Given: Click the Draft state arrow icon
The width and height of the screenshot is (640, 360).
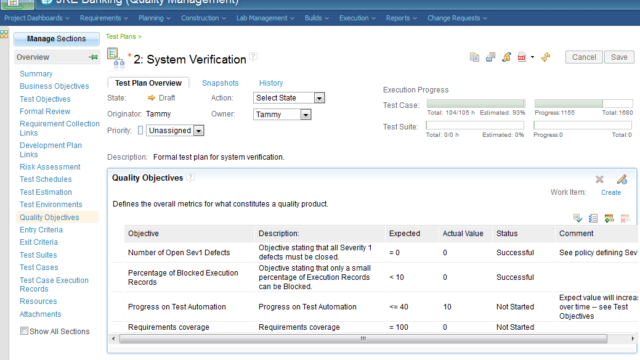Looking at the screenshot, I should coord(151,98).
